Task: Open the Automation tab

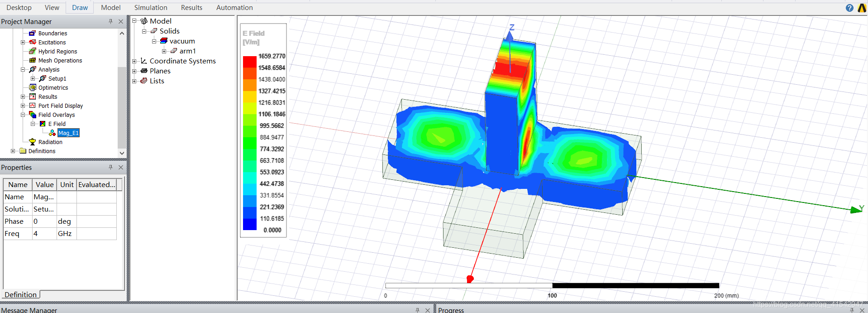Action: click(234, 8)
